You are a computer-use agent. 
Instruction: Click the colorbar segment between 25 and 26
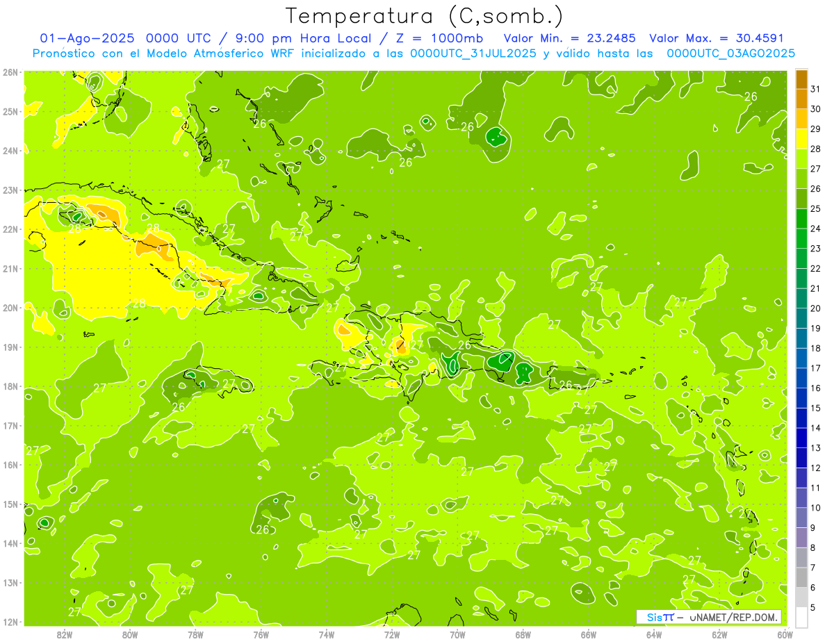pos(801,198)
